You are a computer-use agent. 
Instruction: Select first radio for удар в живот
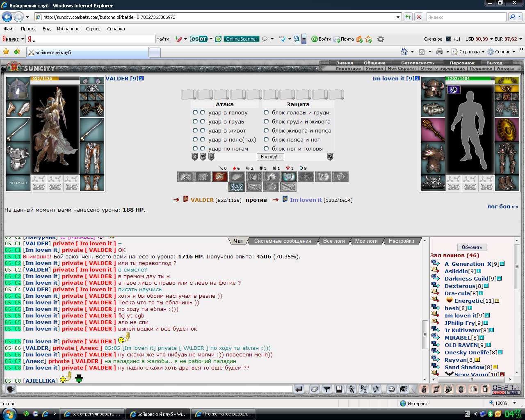pyautogui.click(x=195, y=130)
